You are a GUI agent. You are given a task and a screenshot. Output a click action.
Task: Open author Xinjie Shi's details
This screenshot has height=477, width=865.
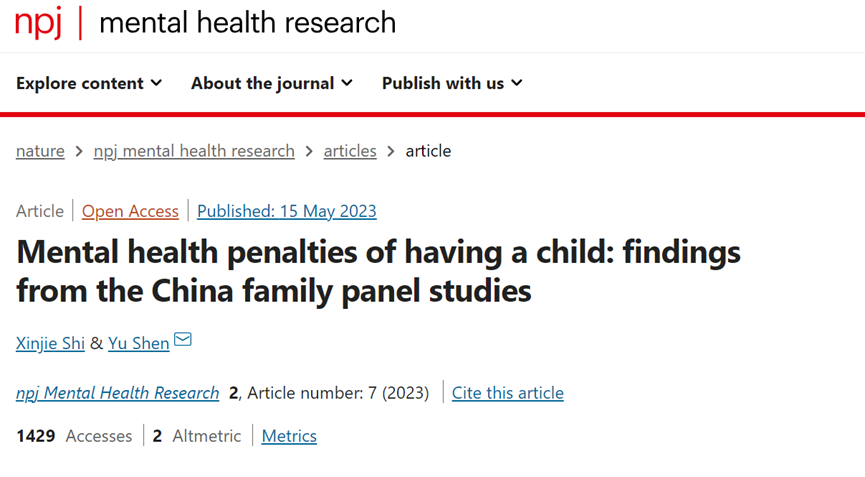(50, 343)
